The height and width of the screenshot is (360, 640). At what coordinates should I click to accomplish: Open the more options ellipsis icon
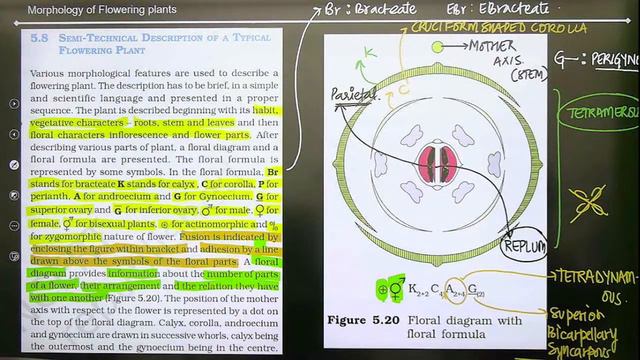[x=14, y=226]
